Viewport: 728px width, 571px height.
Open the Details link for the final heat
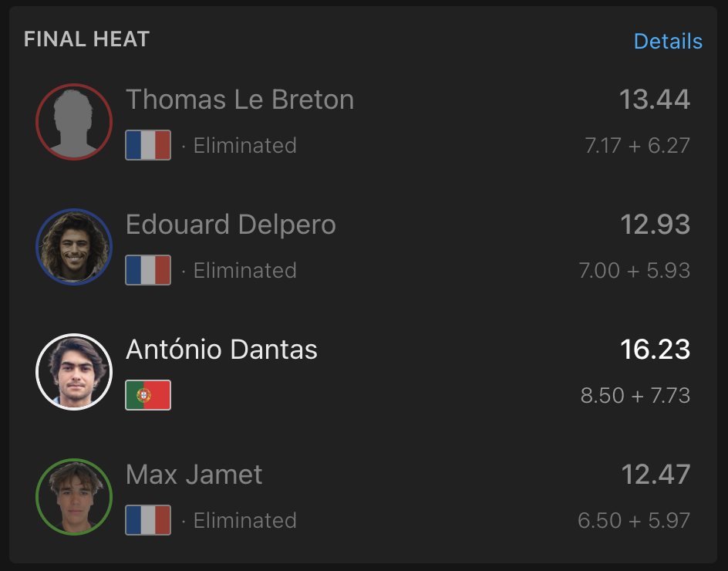[668, 42]
